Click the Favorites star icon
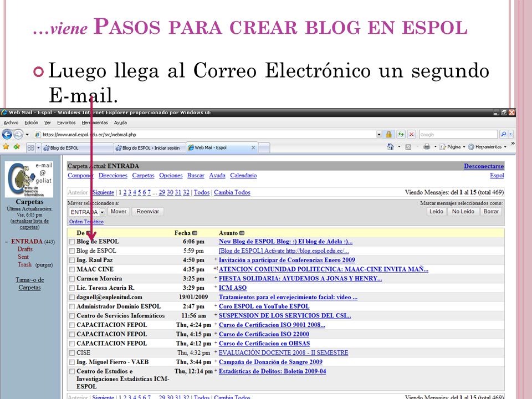 point(6,147)
